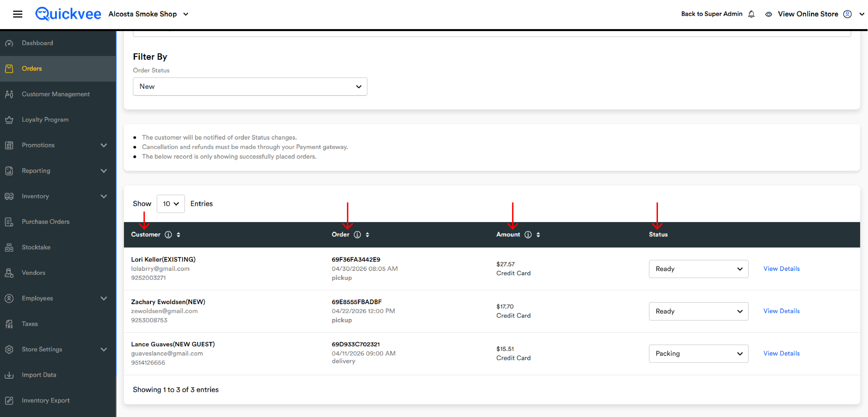Open Purchase Orders in the sidebar
Image resolution: width=868 pixels, height=417 pixels.
click(58, 222)
